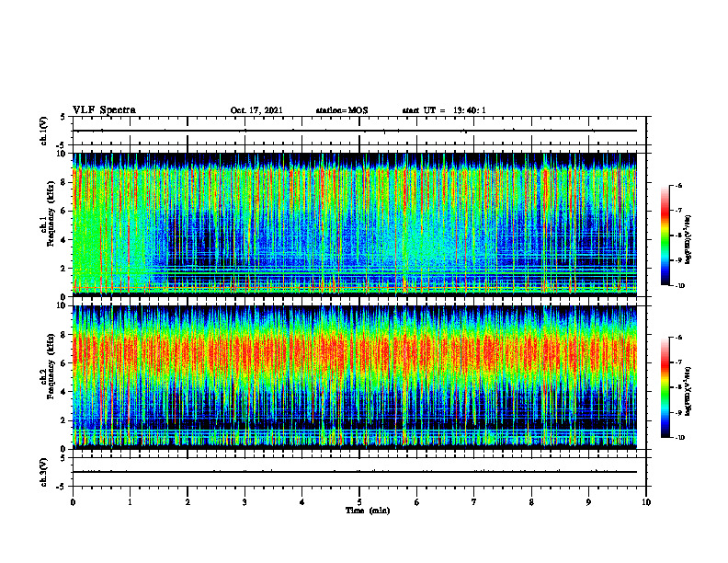This screenshot has height=563, width=728.
Task: Click time axis tick label "1"
Action: coord(130,502)
